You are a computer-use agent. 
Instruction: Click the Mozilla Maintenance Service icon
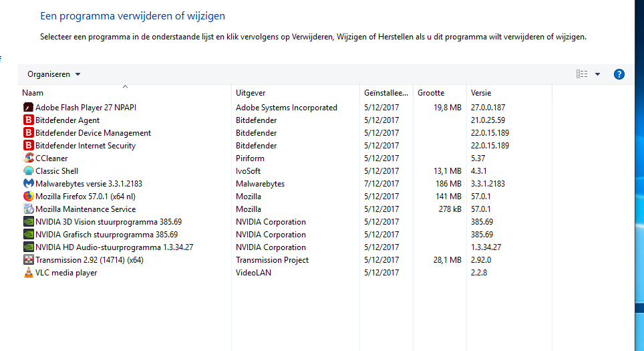(x=28, y=209)
